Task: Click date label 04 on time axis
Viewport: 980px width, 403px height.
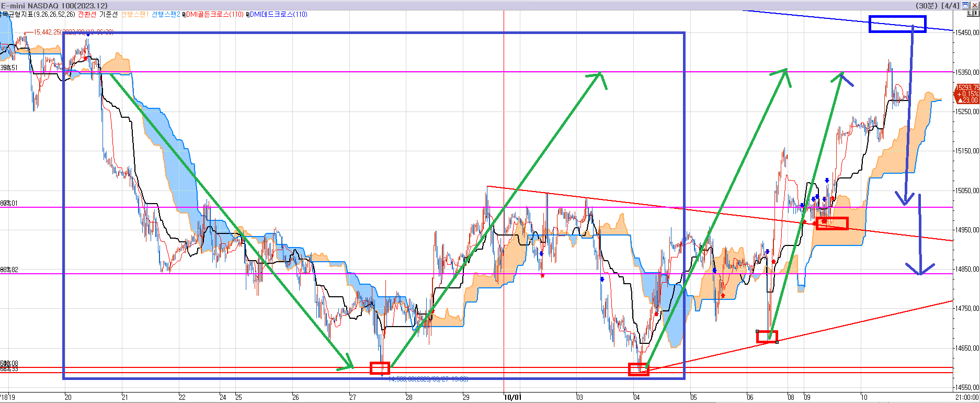Action: [x=636, y=397]
